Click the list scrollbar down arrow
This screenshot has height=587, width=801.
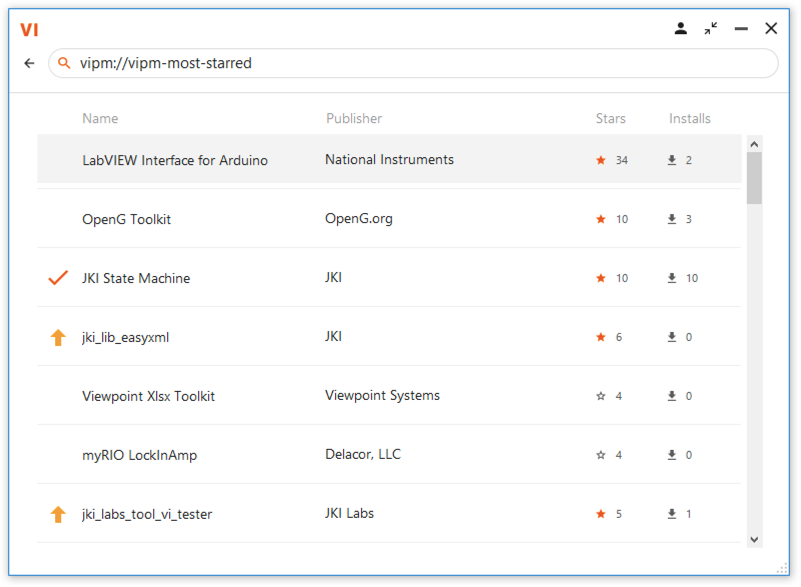pos(754,539)
